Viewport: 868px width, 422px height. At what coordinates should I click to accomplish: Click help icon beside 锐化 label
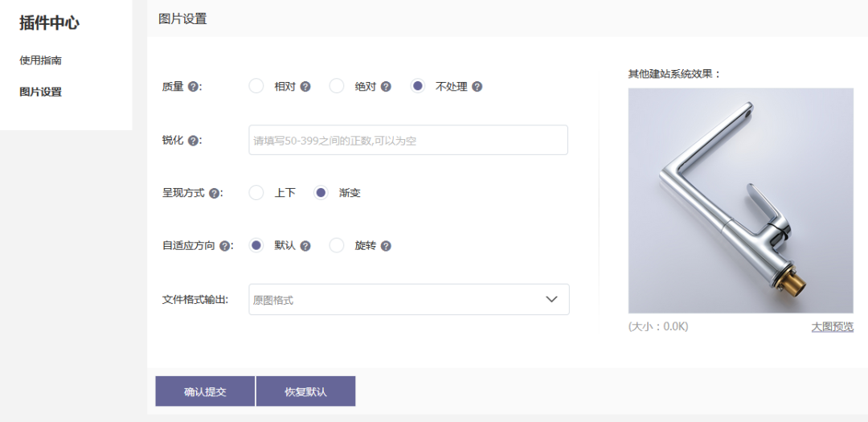pyautogui.click(x=193, y=141)
